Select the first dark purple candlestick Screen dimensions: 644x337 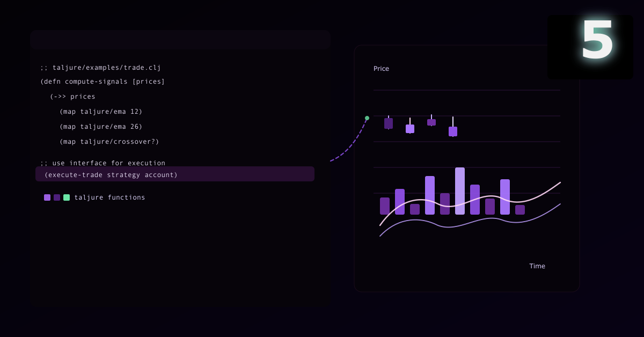tap(389, 123)
